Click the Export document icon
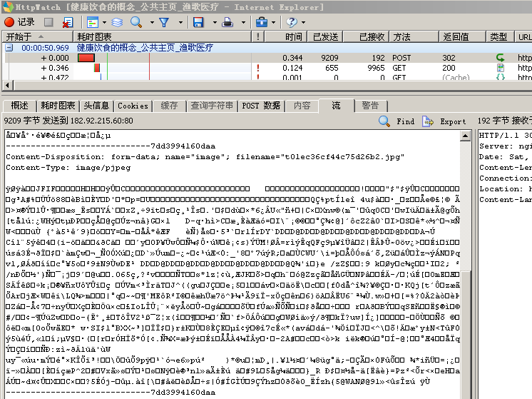The width and height of the screenshot is (532, 399). tap(427, 121)
